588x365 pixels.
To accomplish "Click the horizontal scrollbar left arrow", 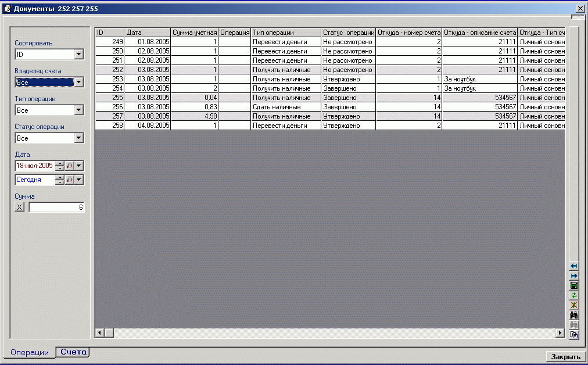I will (x=99, y=332).
